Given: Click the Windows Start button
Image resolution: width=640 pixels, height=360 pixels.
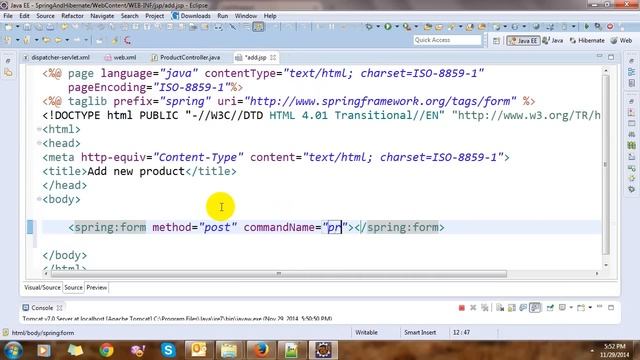Looking at the screenshot, I should [x=13, y=350].
